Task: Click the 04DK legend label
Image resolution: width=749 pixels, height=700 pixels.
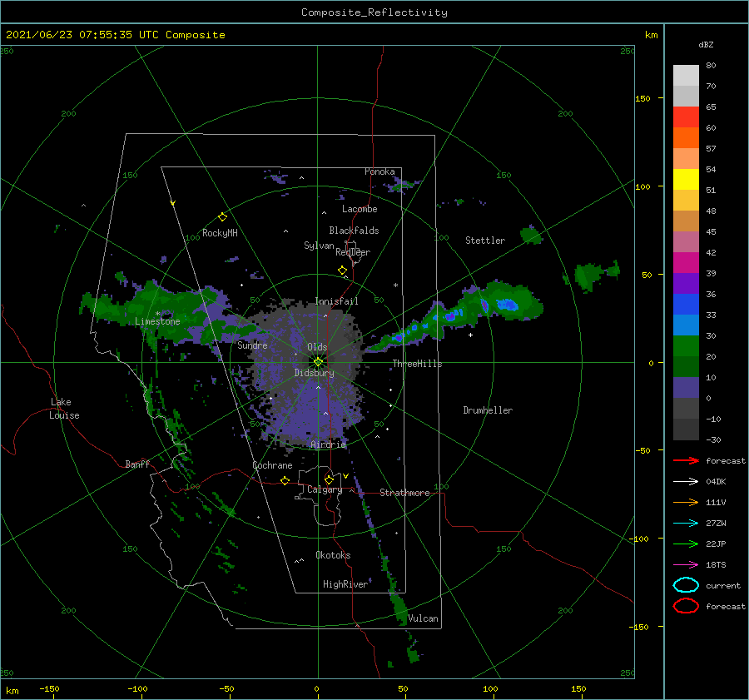Action: click(716, 482)
